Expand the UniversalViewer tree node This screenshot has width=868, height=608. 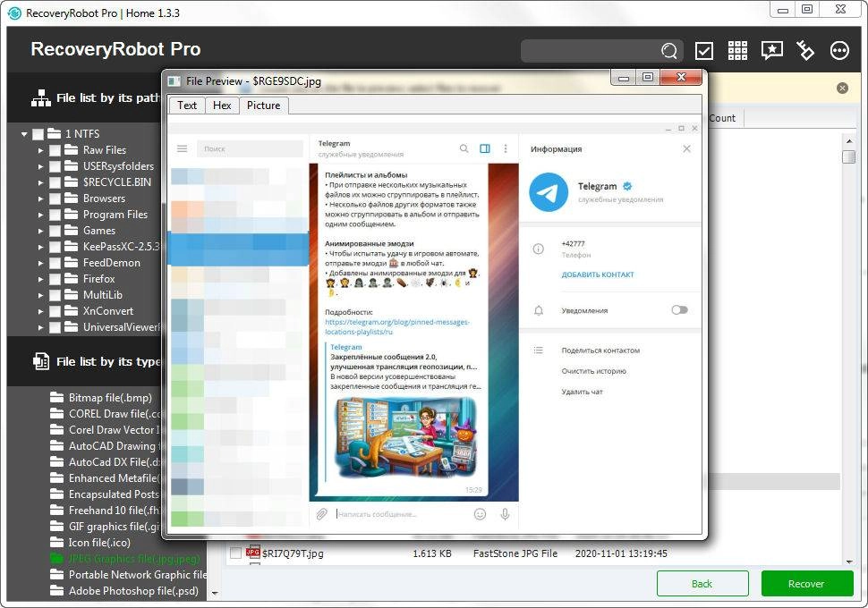pyautogui.click(x=40, y=327)
